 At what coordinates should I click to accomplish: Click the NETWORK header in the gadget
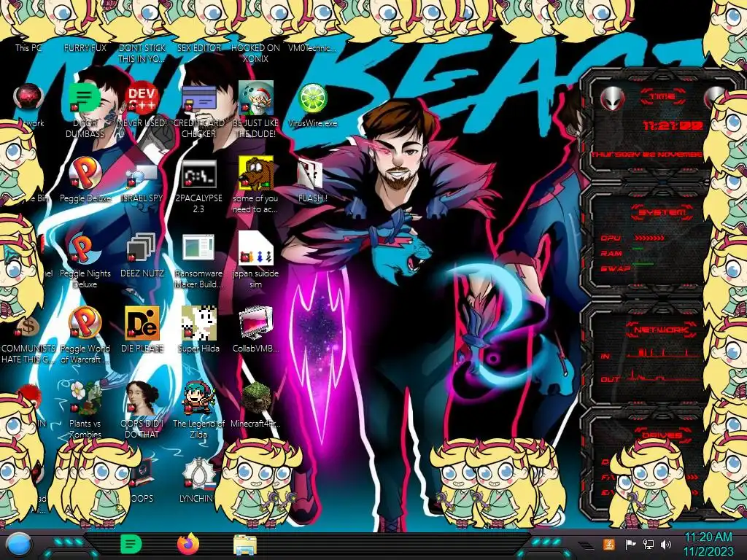[661, 329]
